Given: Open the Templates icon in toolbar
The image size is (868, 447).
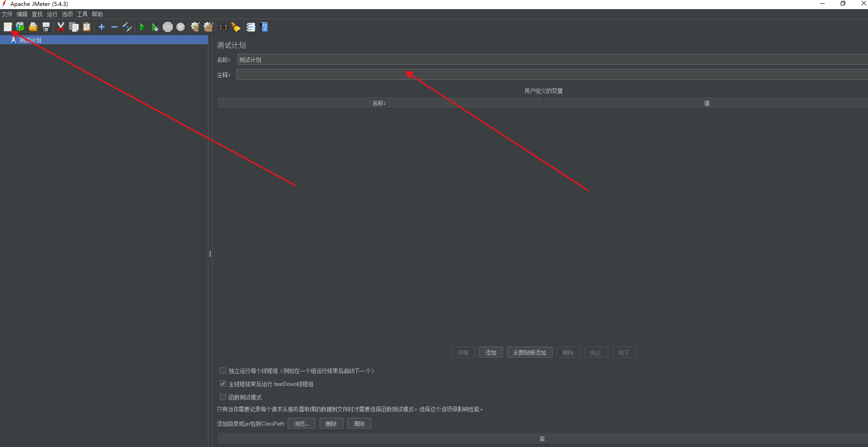Looking at the screenshot, I should click(x=20, y=27).
